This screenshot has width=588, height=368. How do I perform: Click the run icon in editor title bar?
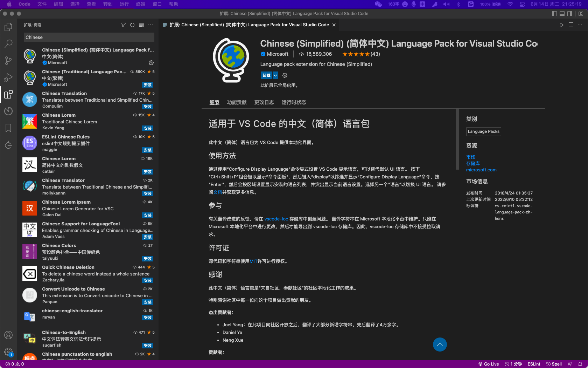[x=561, y=25]
